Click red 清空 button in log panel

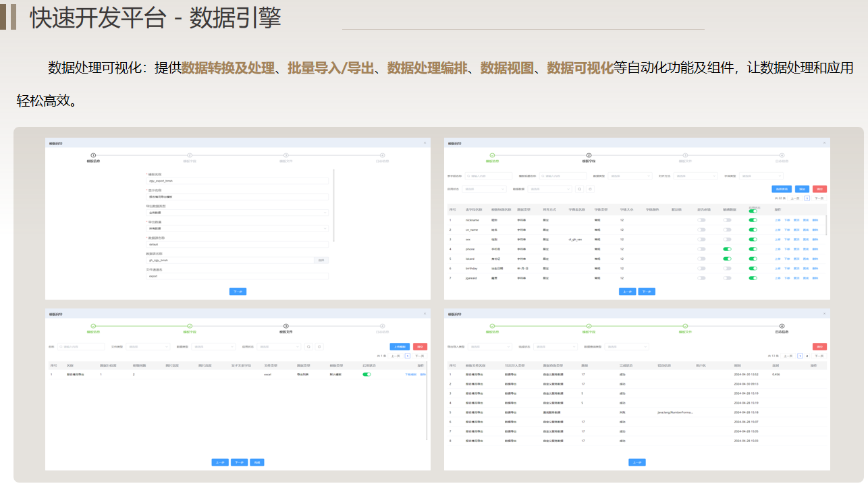[819, 346]
